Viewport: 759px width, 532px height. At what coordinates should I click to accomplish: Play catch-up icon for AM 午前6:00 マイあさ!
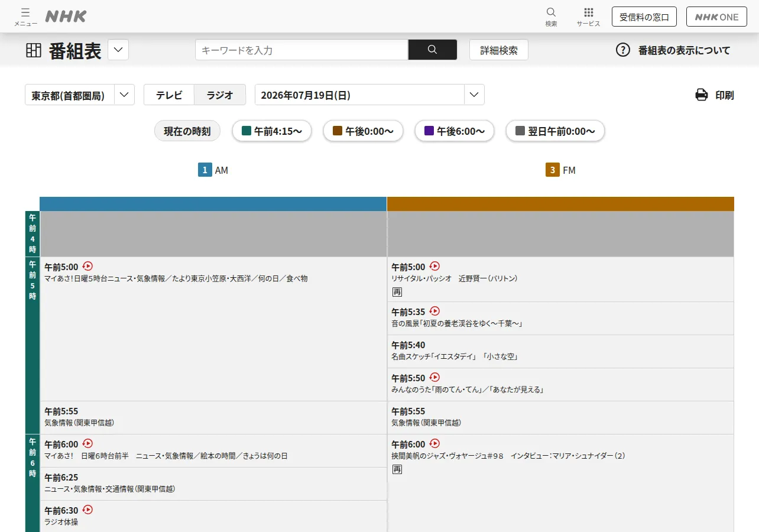tap(87, 443)
